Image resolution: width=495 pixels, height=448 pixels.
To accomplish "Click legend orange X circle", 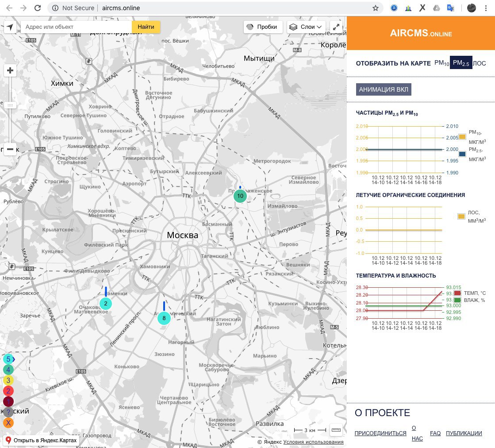I will tap(8, 423).
